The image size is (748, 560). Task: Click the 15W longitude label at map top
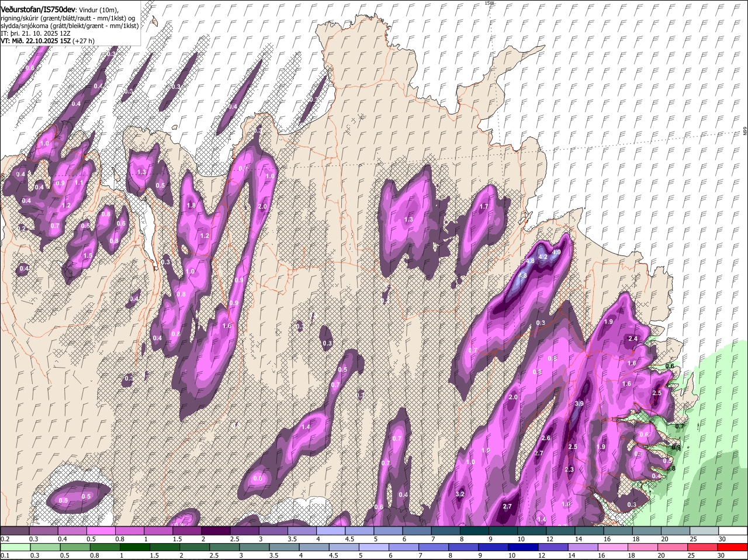(489, 3)
